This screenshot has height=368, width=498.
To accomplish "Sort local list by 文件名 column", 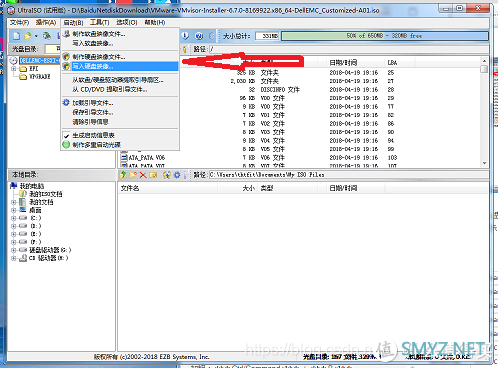I will coord(168,188).
